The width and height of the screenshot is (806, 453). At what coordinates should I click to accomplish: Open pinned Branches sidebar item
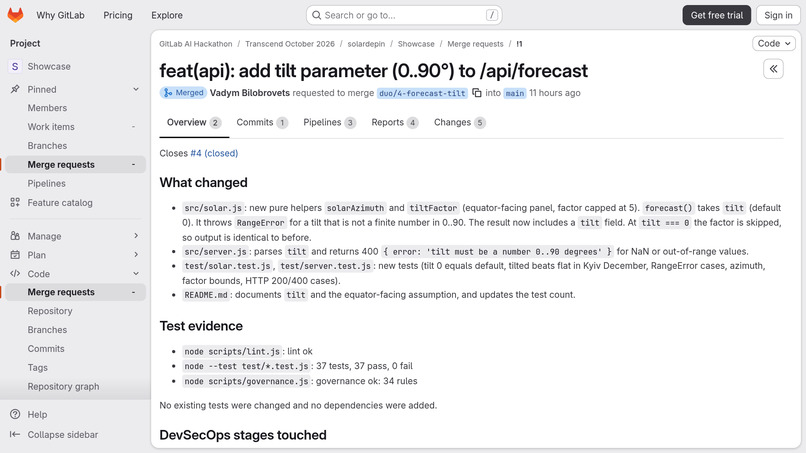(76, 146)
